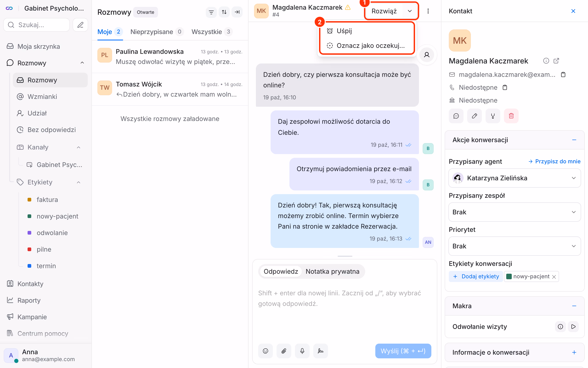Click the sort conversations arrows icon
The width and height of the screenshot is (588, 368).
pos(224,12)
